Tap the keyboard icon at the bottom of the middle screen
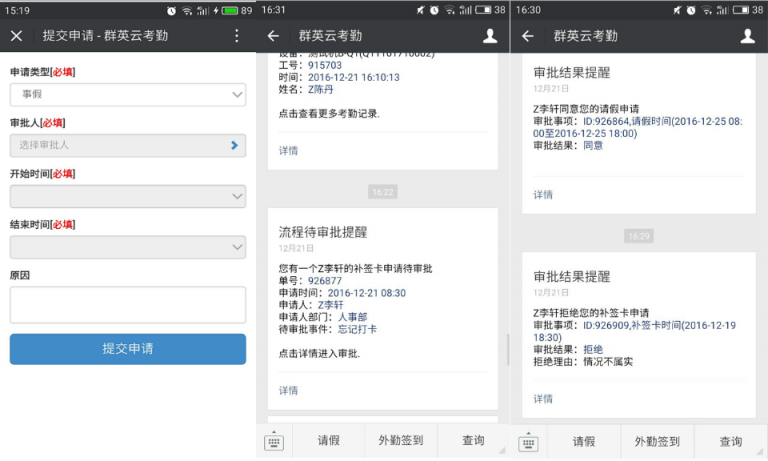Viewport: 768px width, 461px height. tap(273, 442)
